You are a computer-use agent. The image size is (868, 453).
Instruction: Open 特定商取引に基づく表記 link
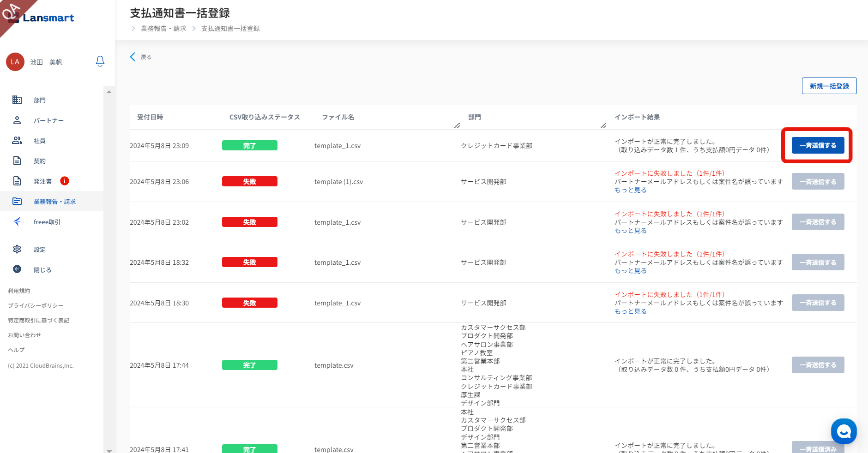tap(38, 321)
